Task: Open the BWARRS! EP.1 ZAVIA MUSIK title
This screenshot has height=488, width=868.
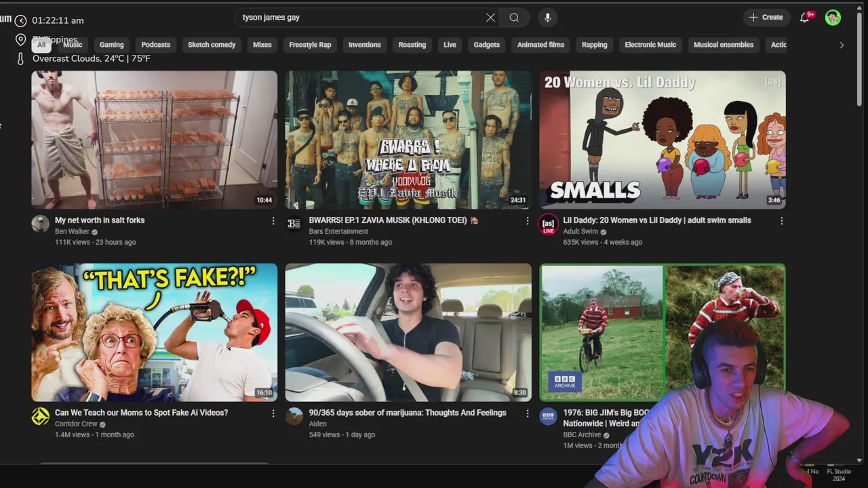Action: tap(393, 220)
